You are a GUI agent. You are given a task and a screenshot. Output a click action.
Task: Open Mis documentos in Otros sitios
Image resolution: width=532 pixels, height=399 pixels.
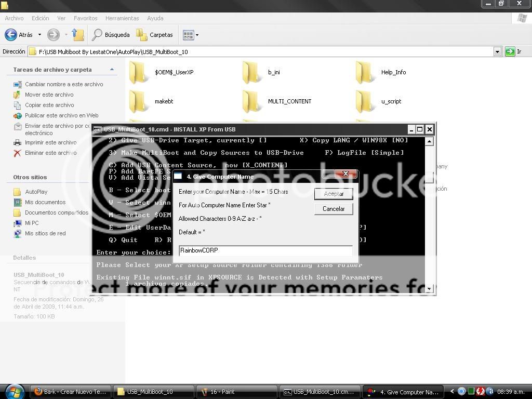coord(45,202)
